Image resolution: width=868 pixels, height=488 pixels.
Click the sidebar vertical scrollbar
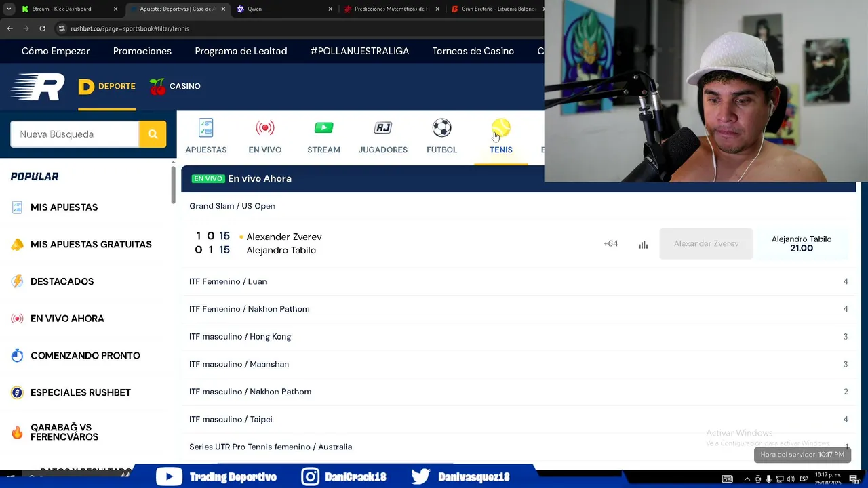173,184
